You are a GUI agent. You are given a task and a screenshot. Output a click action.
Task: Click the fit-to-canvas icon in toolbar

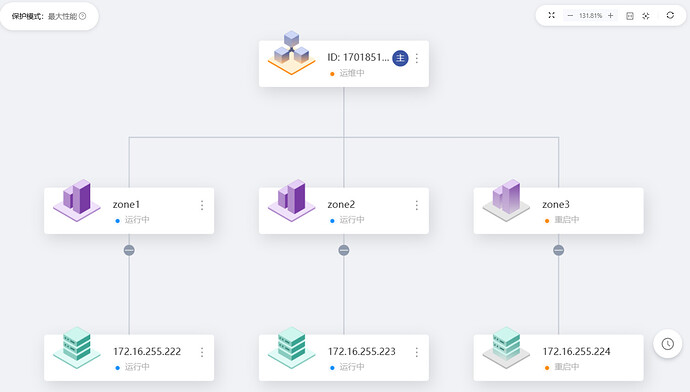pyautogui.click(x=630, y=16)
